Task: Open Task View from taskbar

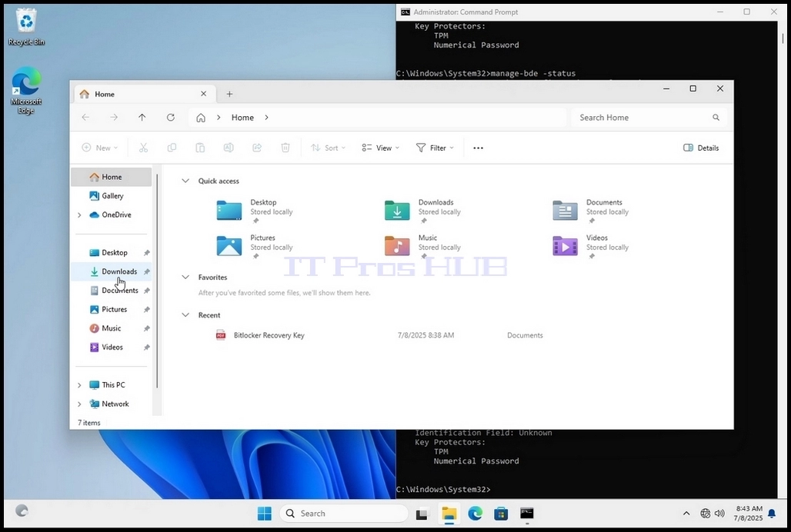Action: coord(422,514)
